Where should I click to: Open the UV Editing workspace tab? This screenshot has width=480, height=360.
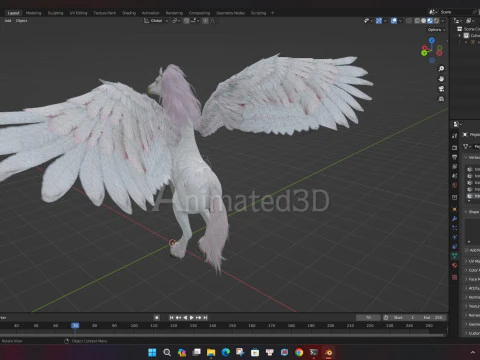click(x=78, y=13)
